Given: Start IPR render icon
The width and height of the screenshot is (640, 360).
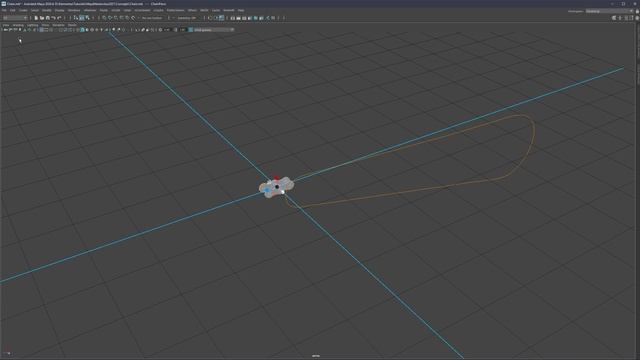Looking at the screenshot, I should coord(244,18).
